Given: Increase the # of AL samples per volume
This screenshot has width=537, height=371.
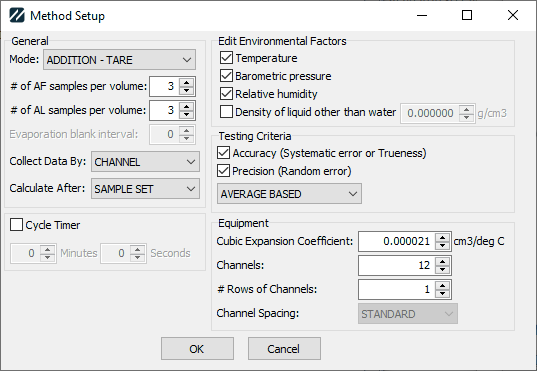Looking at the screenshot, I should tap(186, 106).
